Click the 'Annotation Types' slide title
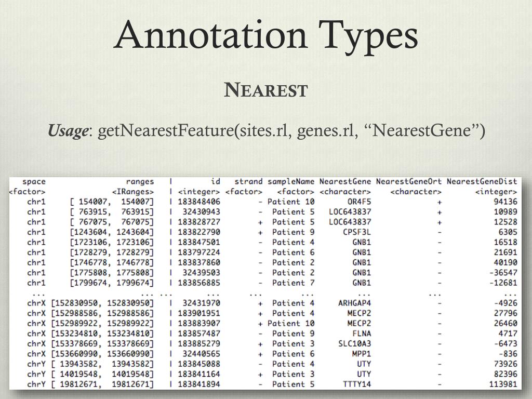532x399 pixels. tap(265, 37)
